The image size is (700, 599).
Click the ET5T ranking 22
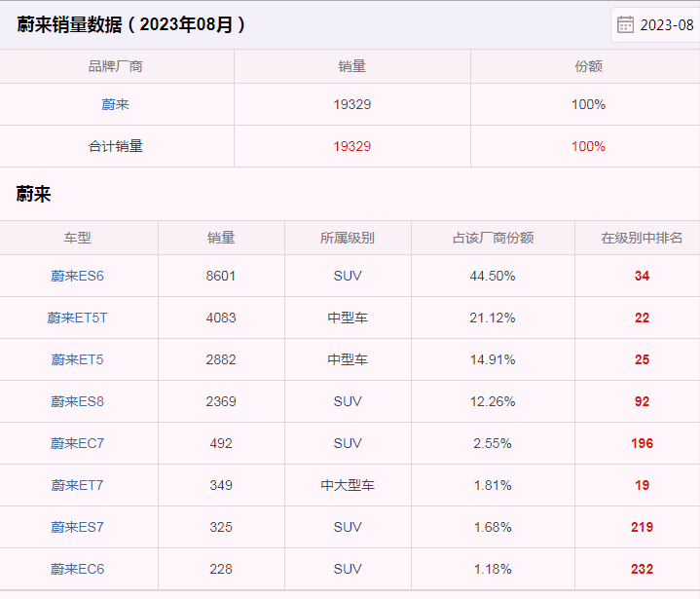[x=642, y=318]
